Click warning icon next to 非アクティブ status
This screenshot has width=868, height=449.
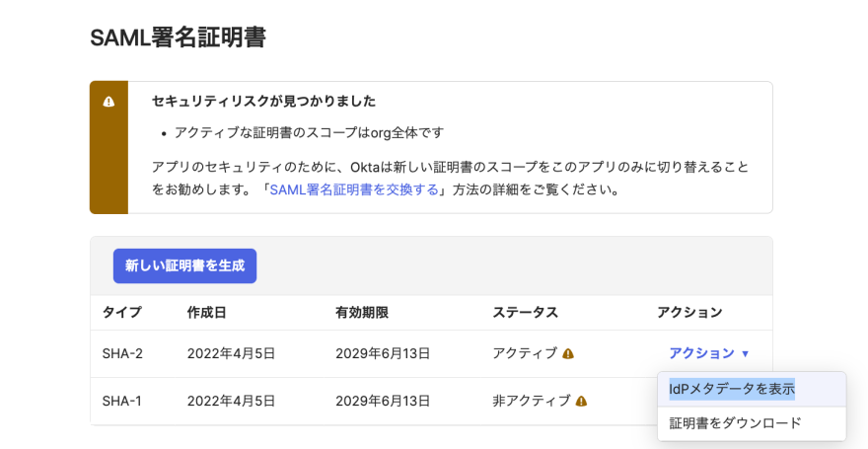point(581,401)
